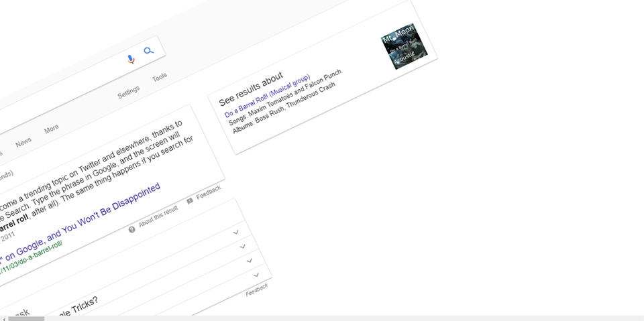This screenshot has height=321, width=644.
Task: Click the horizontal scrollbar thumb at the bottom
Action: [x=26, y=318]
